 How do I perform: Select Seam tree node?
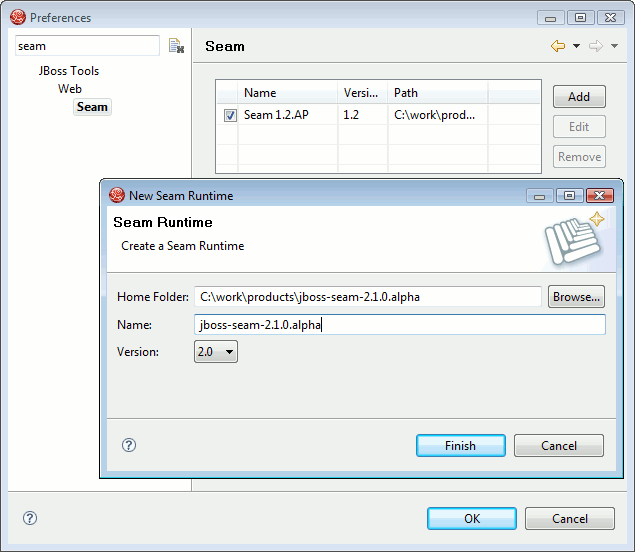(x=92, y=107)
